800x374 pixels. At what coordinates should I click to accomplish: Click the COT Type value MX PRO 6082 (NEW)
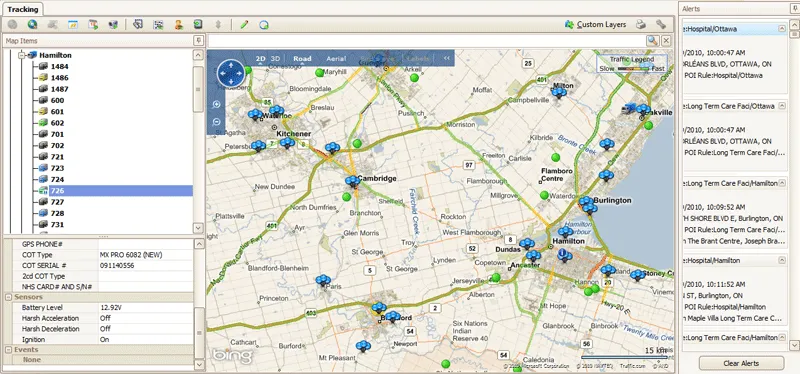coord(131,255)
